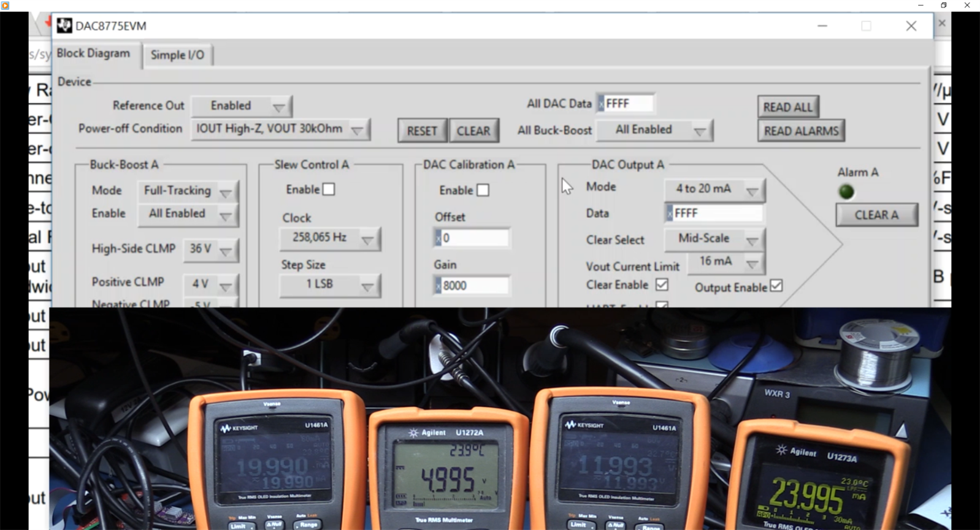
Task: Select the Block Diagram tab
Action: pyautogui.click(x=93, y=54)
